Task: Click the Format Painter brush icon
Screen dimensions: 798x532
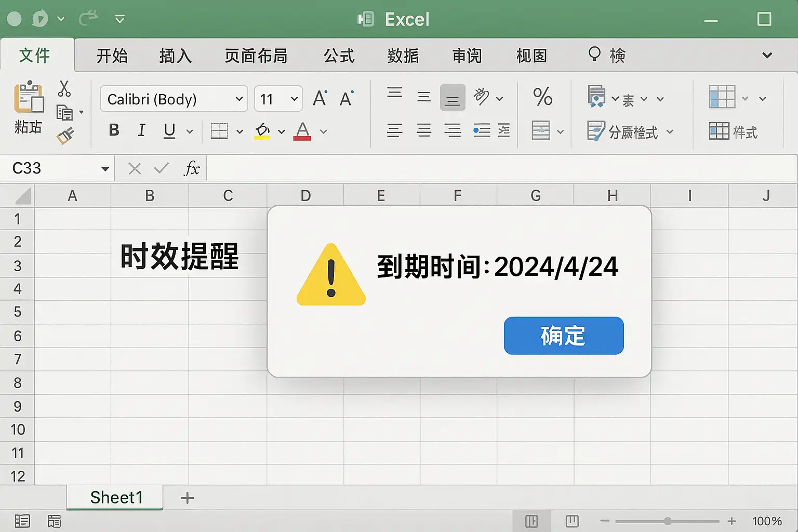Action: [65, 136]
